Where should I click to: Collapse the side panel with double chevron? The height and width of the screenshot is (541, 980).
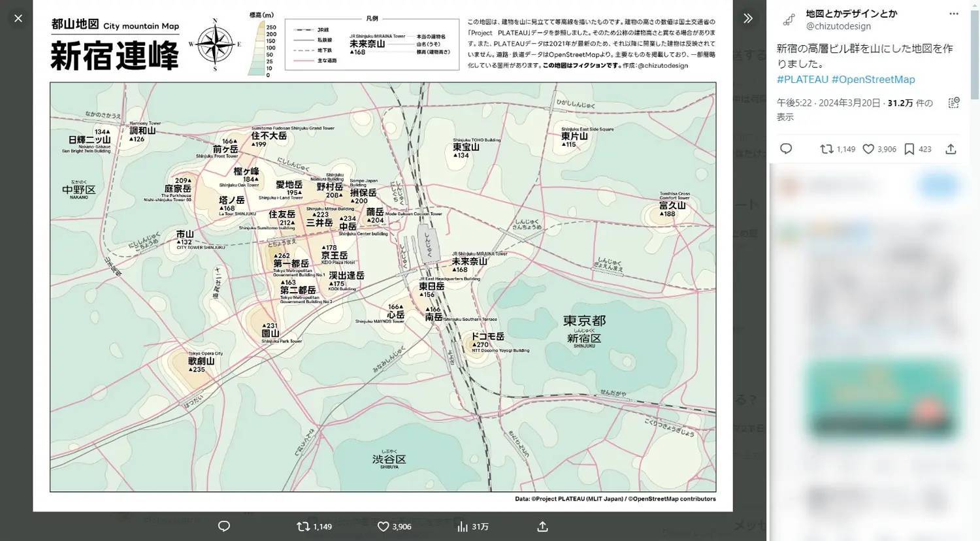[x=748, y=18]
